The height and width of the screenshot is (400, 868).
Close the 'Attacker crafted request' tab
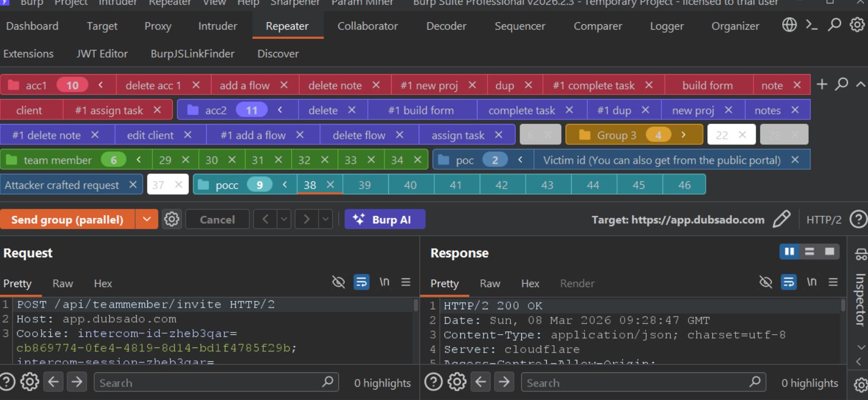(x=132, y=185)
